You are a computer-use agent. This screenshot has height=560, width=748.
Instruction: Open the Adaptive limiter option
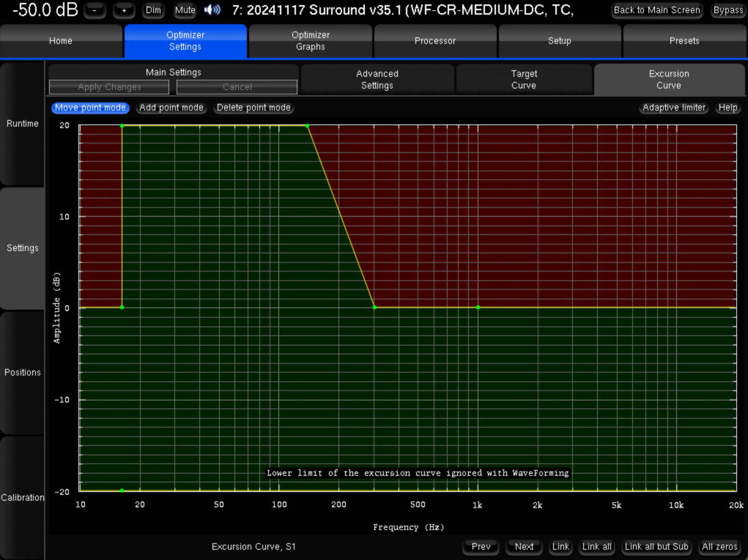click(674, 108)
